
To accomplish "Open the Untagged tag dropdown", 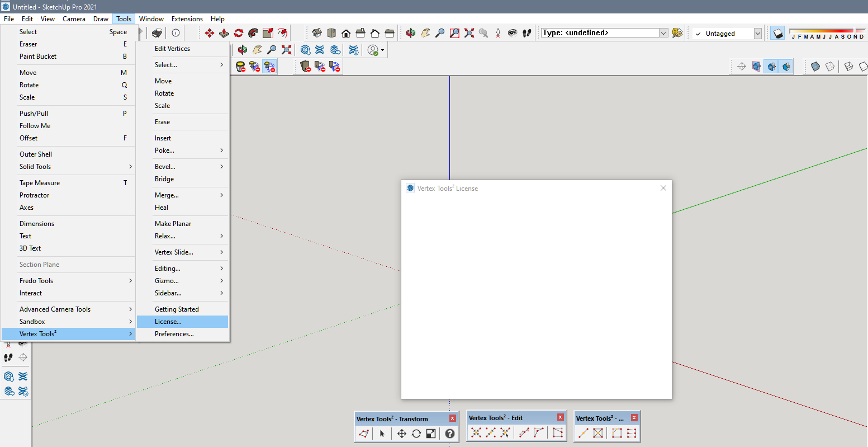I will coord(758,34).
